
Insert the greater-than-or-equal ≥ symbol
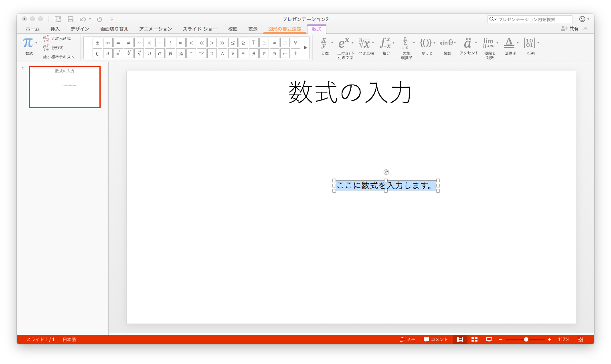tap(243, 43)
